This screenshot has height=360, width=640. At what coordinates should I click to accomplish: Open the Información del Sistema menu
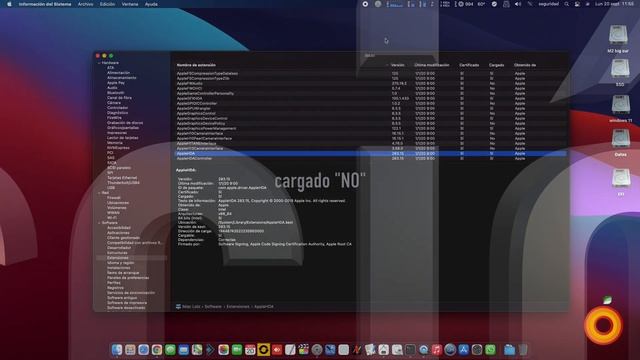click(45, 4)
